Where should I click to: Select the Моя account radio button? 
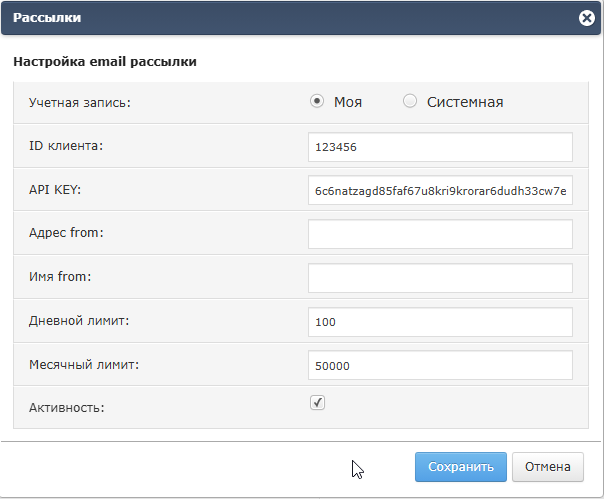point(317,101)
